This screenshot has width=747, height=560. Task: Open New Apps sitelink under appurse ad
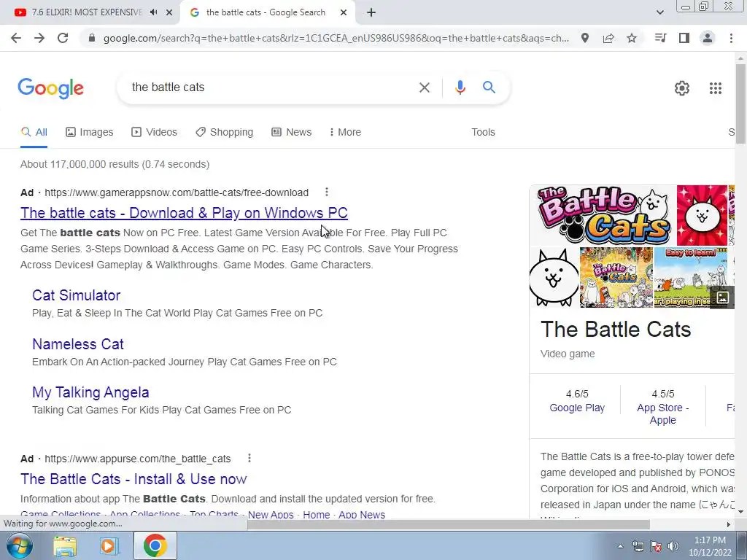tap(271, 515)
